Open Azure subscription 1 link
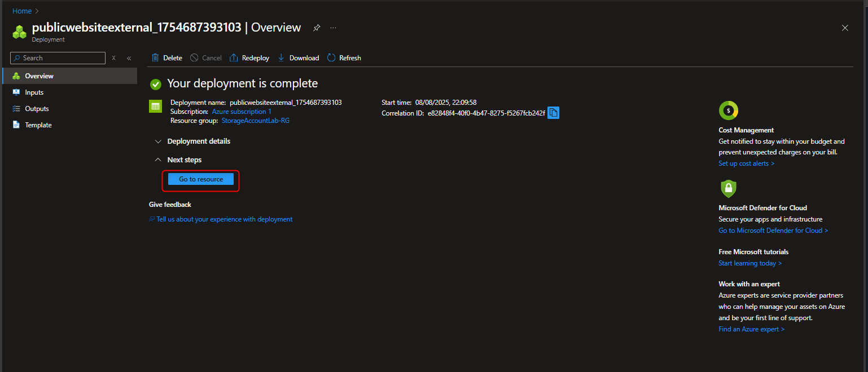The width and height of the screenshot is (868, 372). click(241, 111)
